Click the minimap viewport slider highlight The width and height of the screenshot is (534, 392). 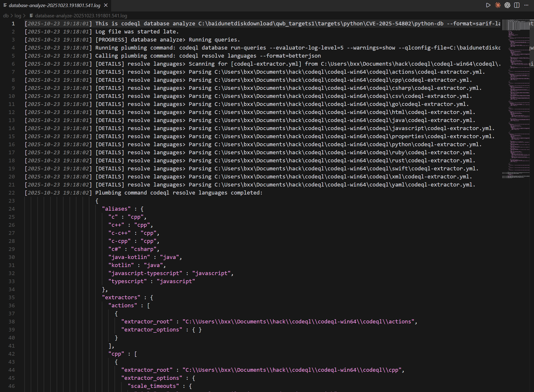click(x=515, y=25)
